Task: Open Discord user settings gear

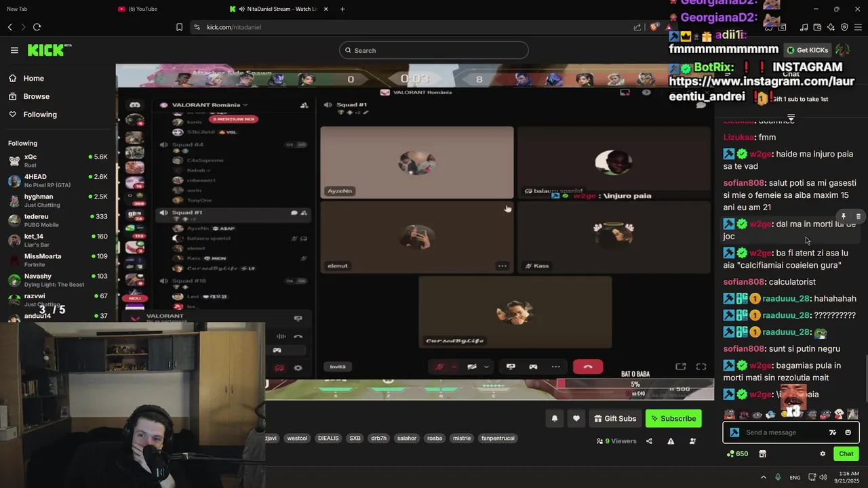Action: coord(298,368)
